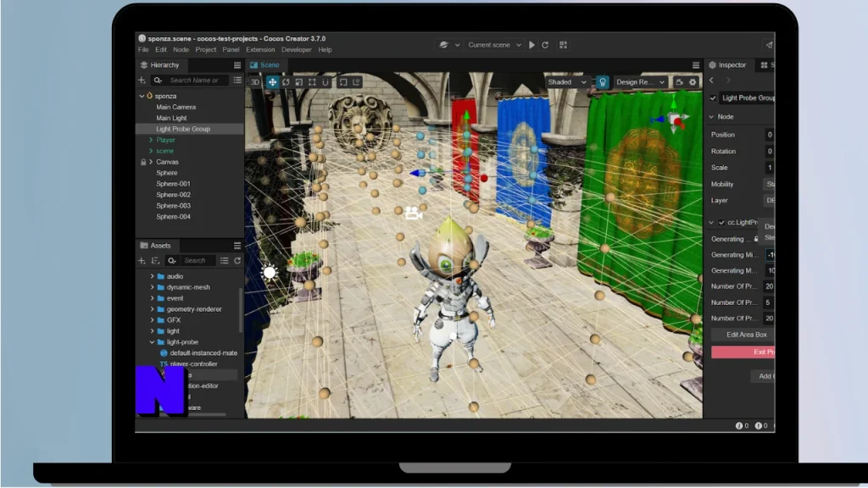The image size is (868, 488).
Task: Open the Design Resolution dropdown
Action: [x=641, y=82]
